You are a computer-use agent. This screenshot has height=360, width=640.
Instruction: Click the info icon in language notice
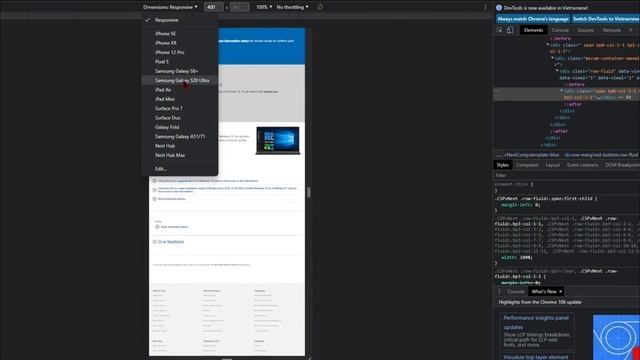(x=499, y=8)
